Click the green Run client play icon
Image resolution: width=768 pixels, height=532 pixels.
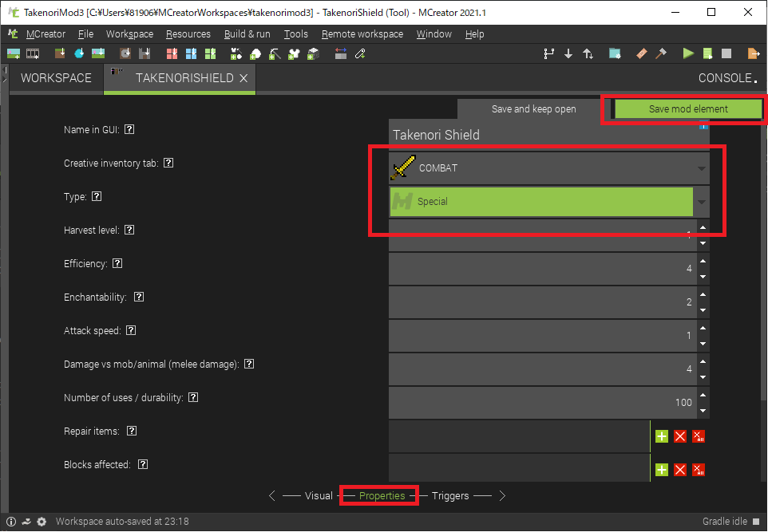688,53
